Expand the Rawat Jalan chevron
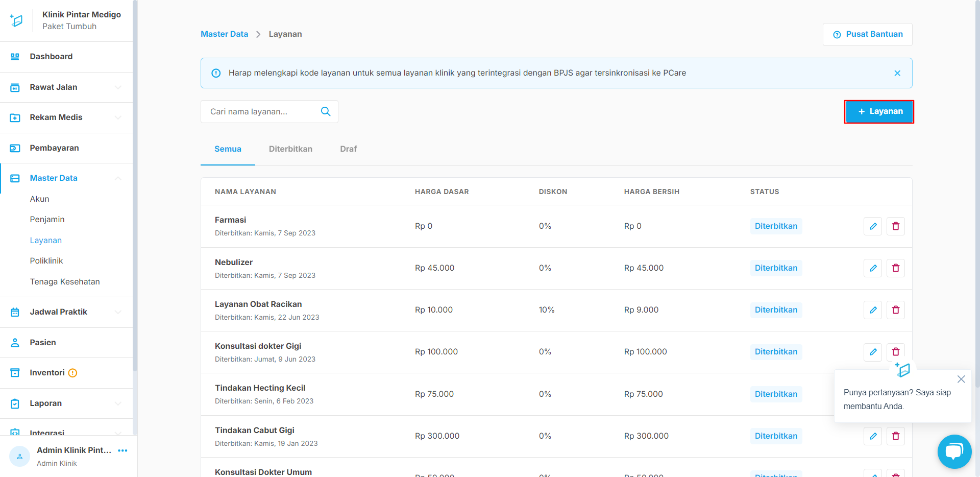Viewport: 980px width, 477px height. [x=118, y=87]
